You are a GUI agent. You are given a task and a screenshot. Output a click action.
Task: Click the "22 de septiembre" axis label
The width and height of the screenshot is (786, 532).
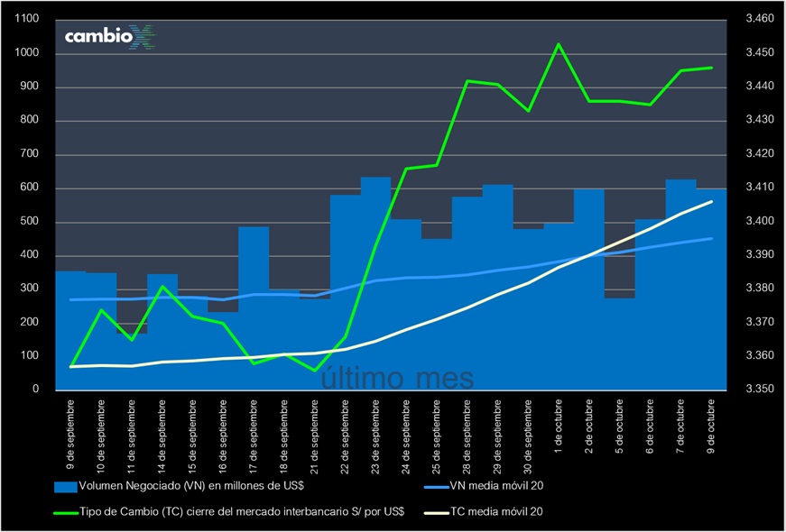coord(346,436)
